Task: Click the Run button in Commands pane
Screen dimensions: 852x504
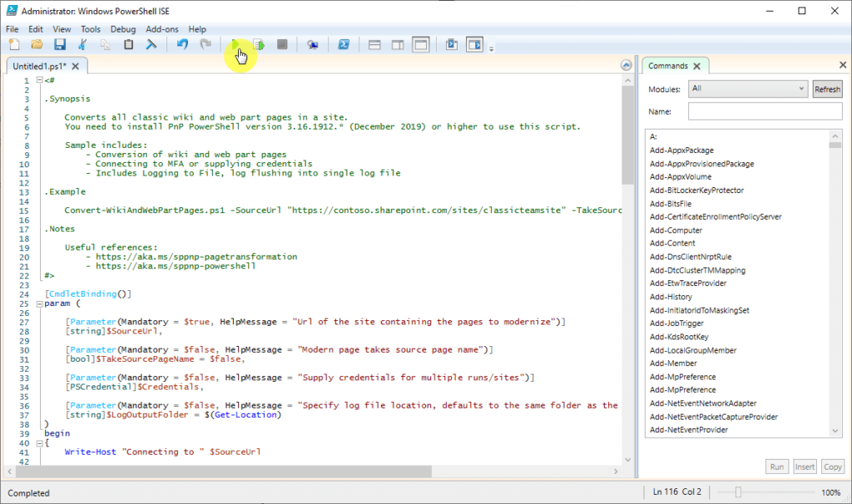Action: pos(777,467)
